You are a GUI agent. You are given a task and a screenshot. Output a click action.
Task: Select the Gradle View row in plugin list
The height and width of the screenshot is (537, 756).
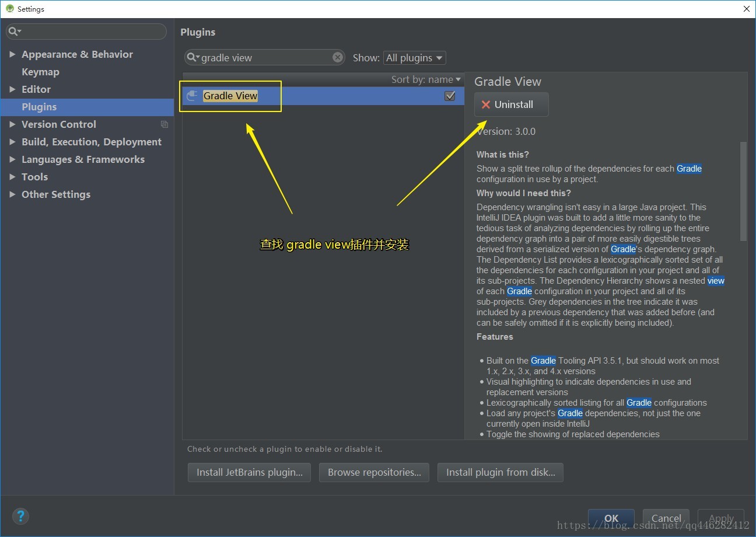[323, 96]
